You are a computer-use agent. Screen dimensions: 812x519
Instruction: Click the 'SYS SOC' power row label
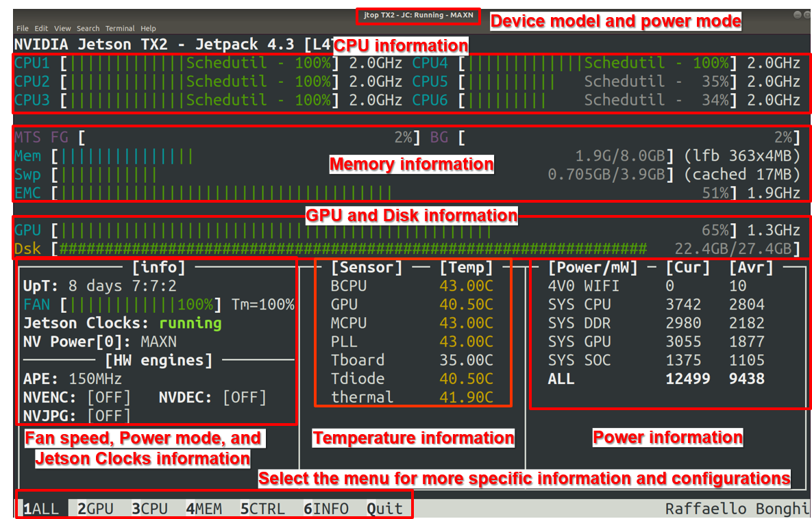tap(580, 360)
